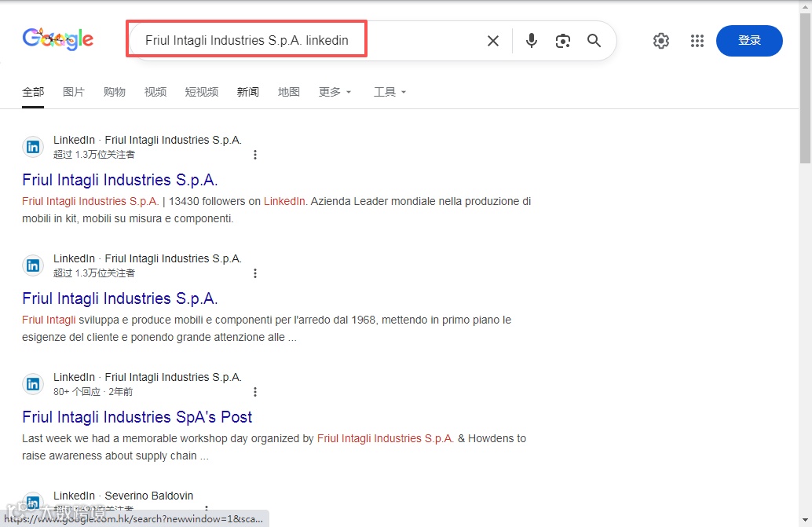Switch to the 图片 tab

(74, 92)
